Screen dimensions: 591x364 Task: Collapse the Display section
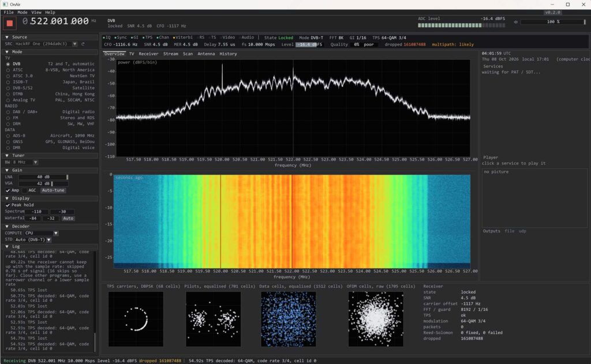pyautogui.click(x=7, y=198)
